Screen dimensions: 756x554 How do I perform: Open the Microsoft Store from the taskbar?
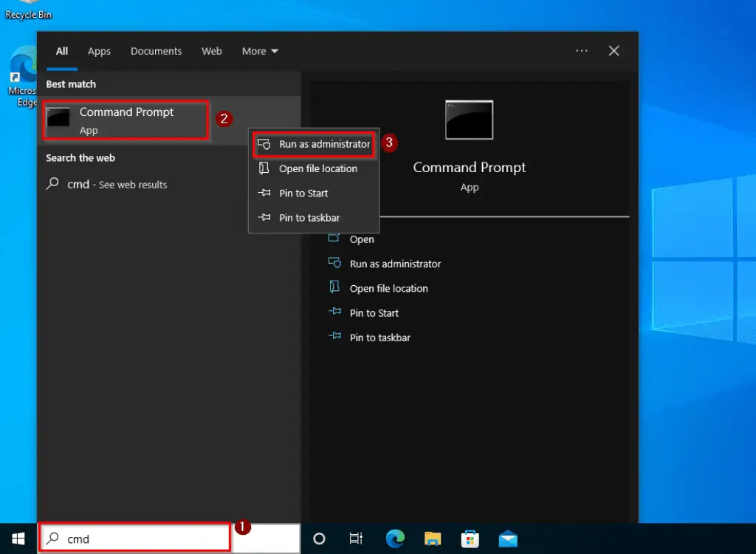[x=470, y=538]
